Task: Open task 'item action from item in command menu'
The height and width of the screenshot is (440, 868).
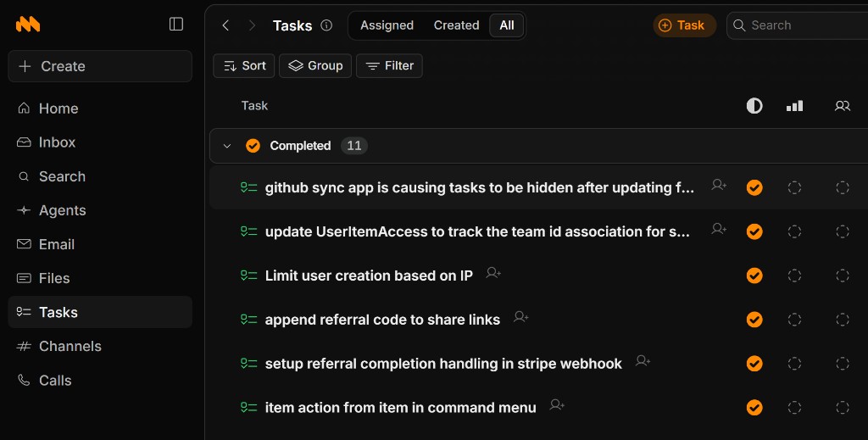Action: tap(400, 407)
